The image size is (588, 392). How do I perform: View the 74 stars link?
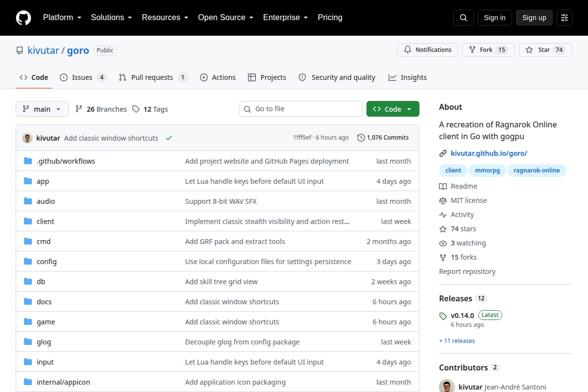click(458, 229)
